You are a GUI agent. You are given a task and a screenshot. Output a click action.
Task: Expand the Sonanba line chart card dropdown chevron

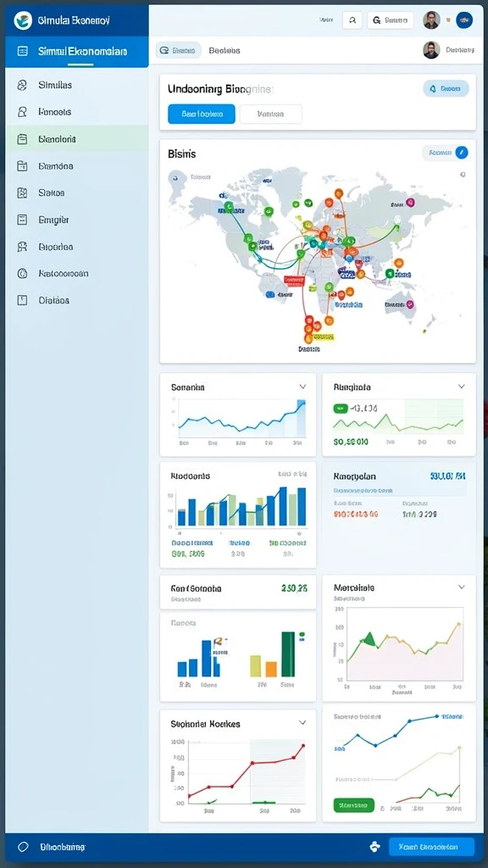pos(302,387)
